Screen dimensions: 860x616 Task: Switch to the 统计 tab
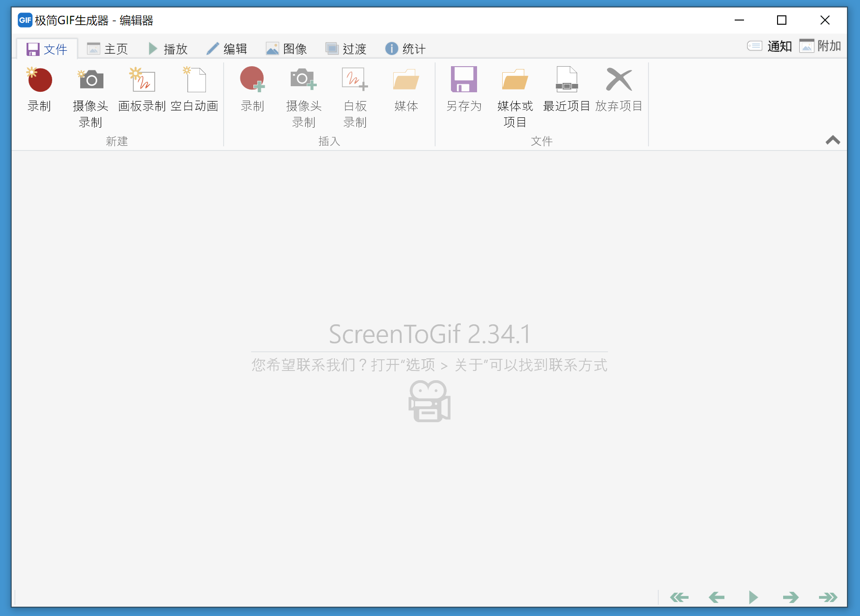click(x=405, y=48)
